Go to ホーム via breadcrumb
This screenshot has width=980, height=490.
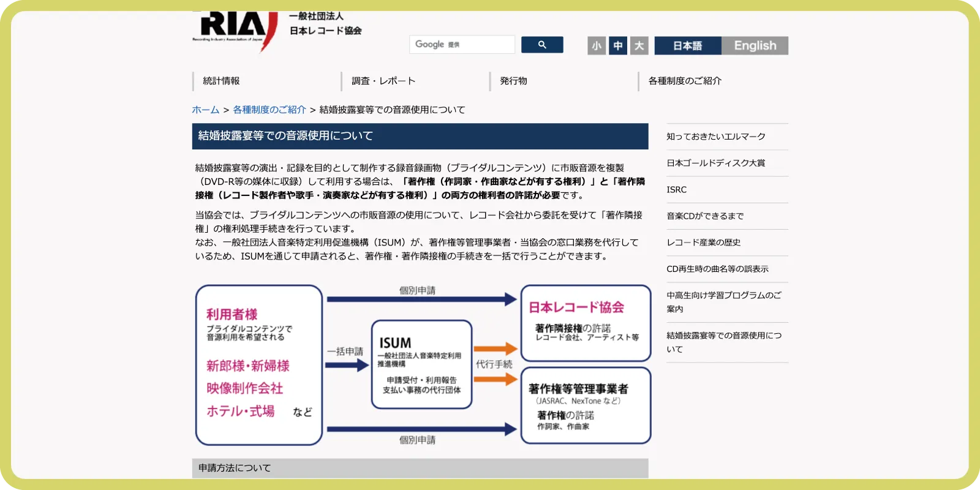click(x=206, y=110)
